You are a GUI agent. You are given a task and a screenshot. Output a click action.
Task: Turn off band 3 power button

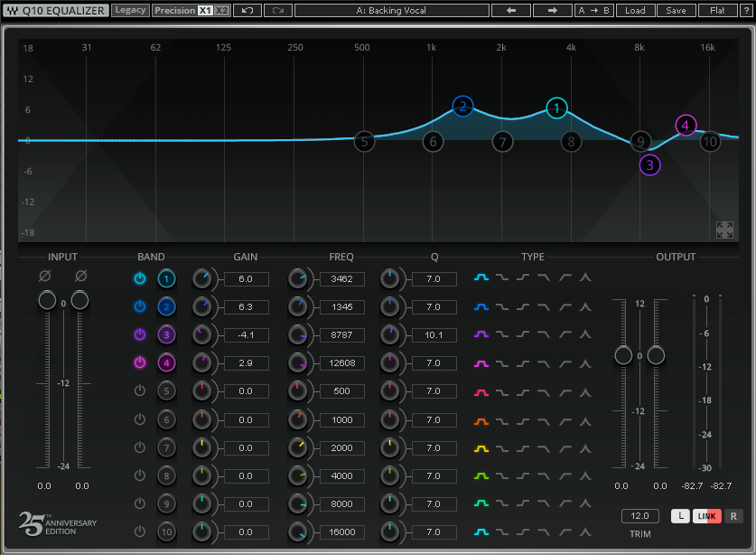140,334
